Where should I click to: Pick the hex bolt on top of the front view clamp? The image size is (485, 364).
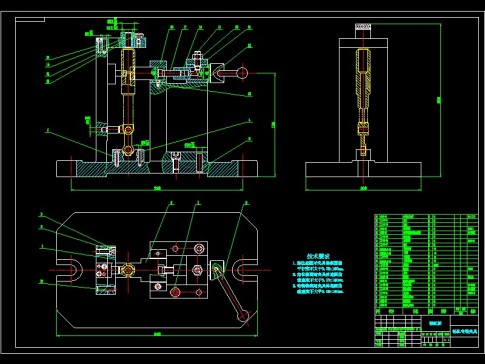coord(197,59)
